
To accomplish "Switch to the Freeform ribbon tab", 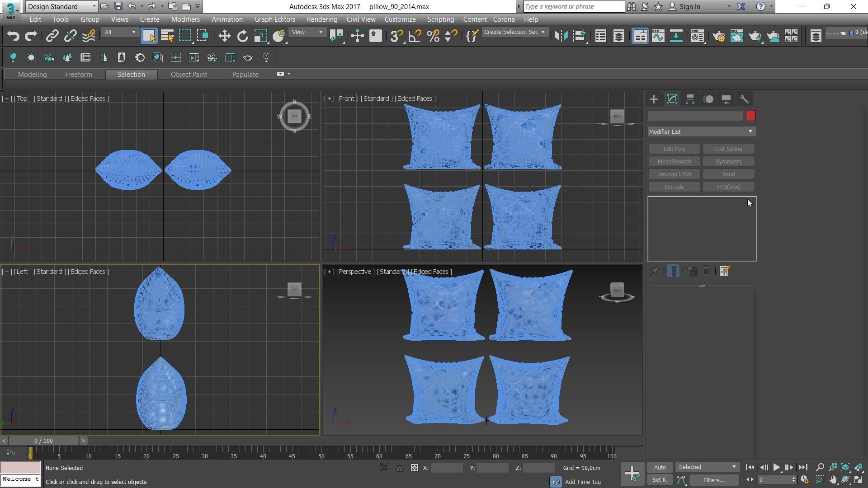I will click(78, 75).
